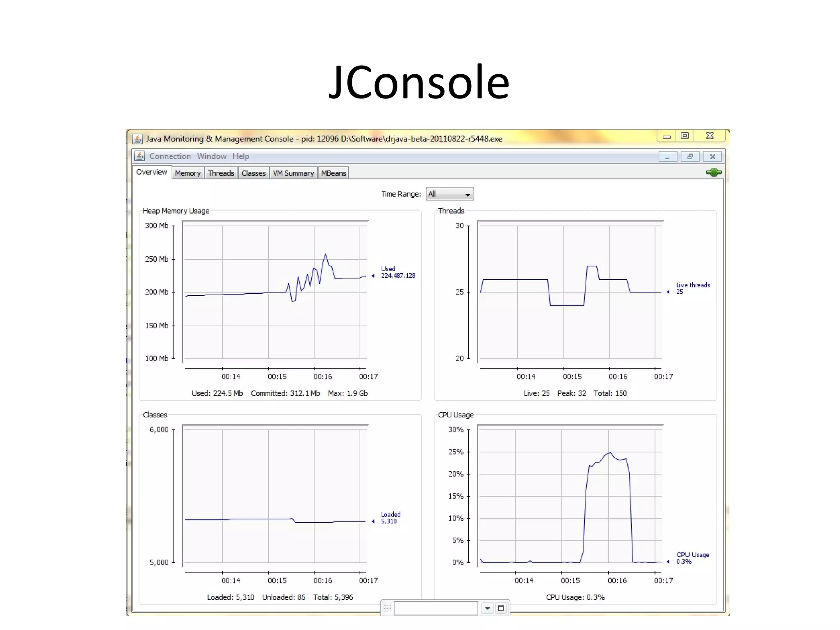Viewport: 840px width, 630px height.
Task: Close the inner connection frame
Action: point(712,156)
